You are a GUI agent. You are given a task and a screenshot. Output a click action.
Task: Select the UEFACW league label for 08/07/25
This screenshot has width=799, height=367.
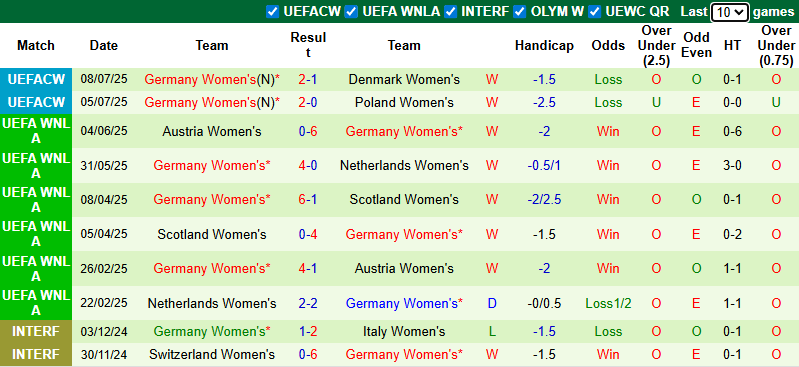[36, 80]
